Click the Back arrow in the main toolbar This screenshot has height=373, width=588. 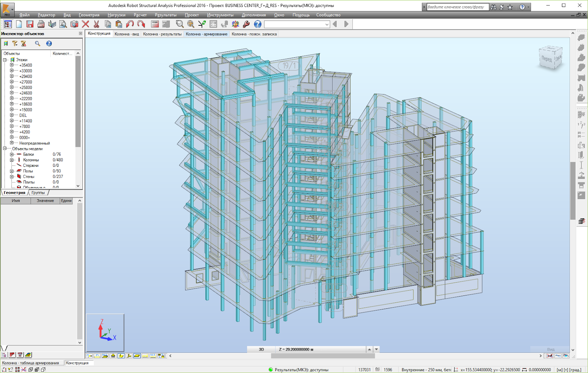pos(335,24)
